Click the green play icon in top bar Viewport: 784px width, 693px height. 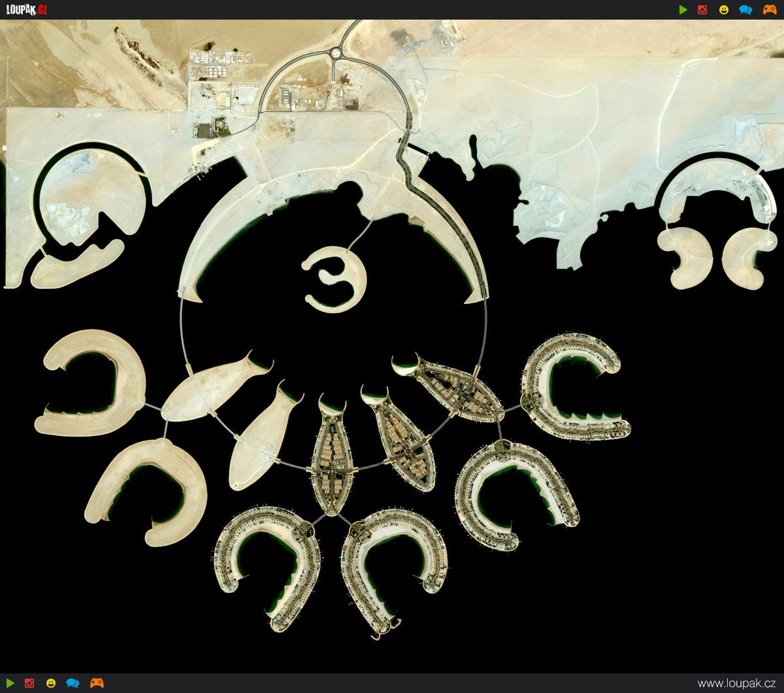[x=683, y=10]
